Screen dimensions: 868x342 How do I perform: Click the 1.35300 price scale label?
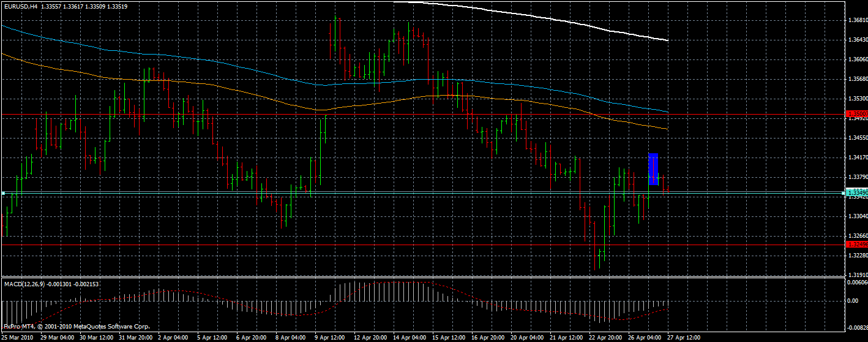point(858,99)
